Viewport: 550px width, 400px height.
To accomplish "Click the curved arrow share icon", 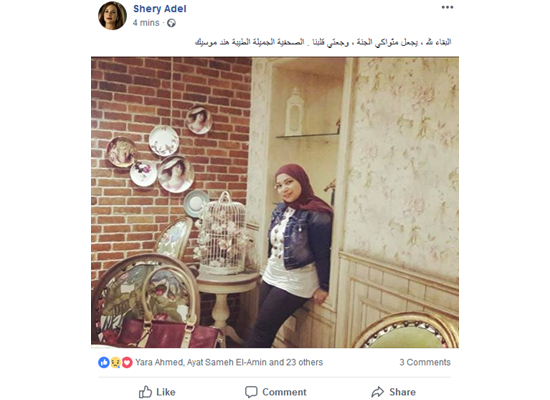I will [x=378, y=392].
